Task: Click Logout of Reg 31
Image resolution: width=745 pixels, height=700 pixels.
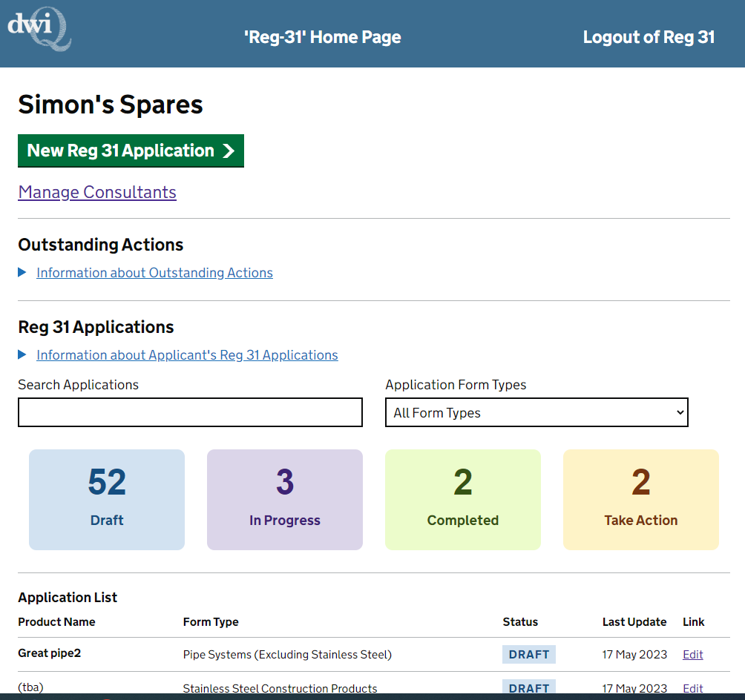Action: tap(649, 37)
